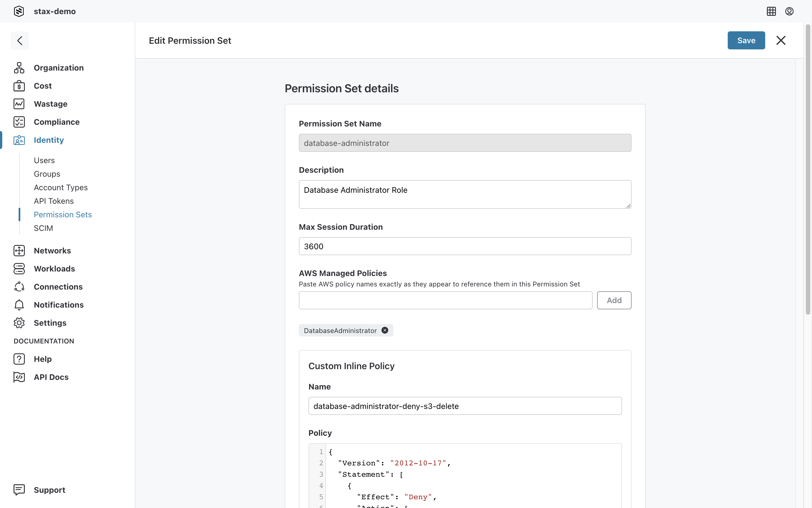This screenshot has height=508, width=812.
Task: Click the Notifications bell icon
Action: click(x=19, y=305)
